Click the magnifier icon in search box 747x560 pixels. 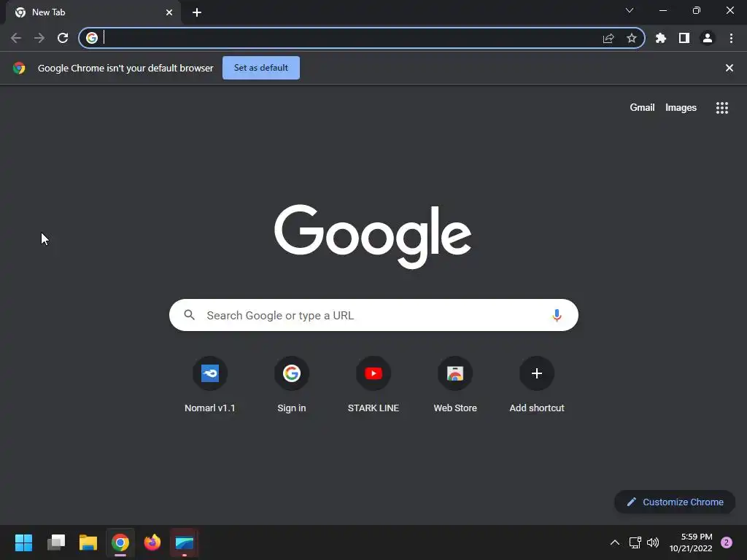(189, 315)
